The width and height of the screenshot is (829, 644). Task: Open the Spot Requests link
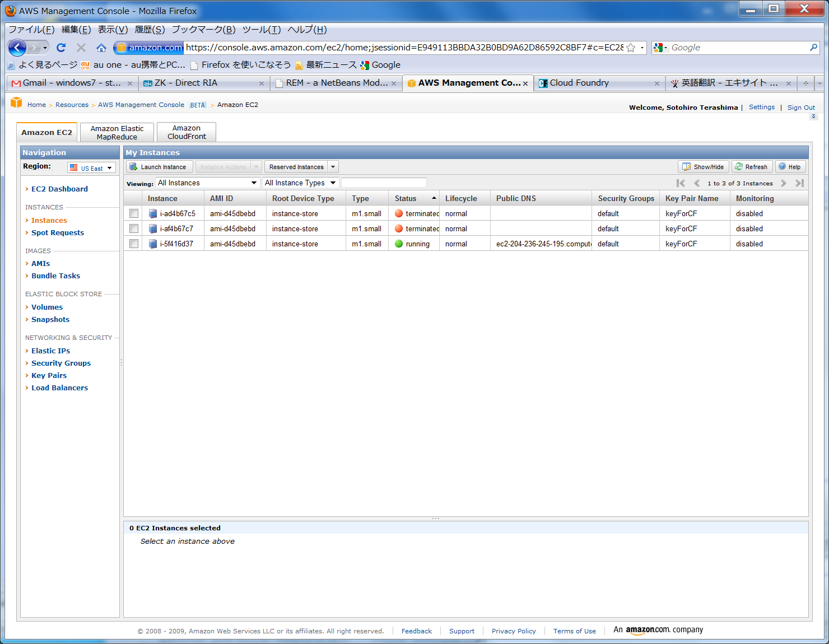point(58,233)
